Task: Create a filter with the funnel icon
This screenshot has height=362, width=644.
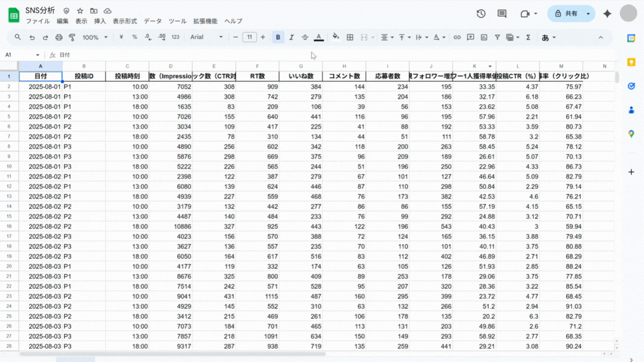Action: click(497, 37)
